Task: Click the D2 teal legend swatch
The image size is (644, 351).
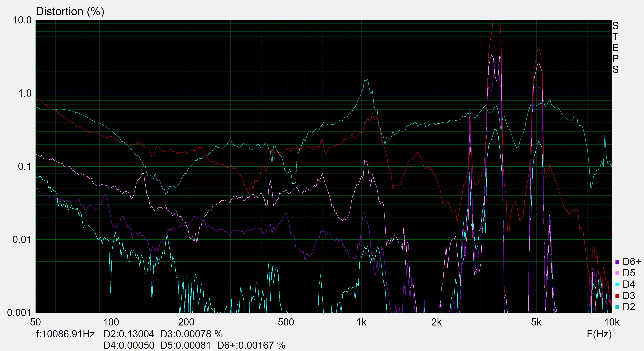Action: [617, 307]
